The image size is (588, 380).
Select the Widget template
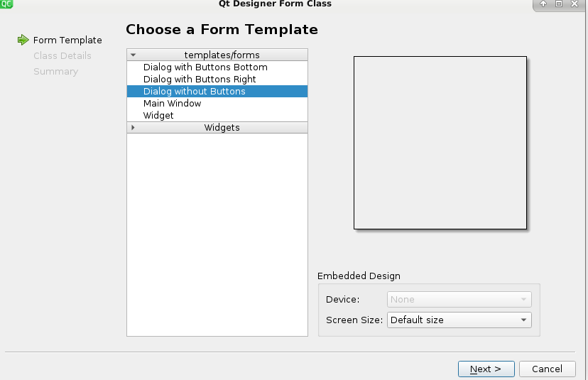tap(217, 115)
